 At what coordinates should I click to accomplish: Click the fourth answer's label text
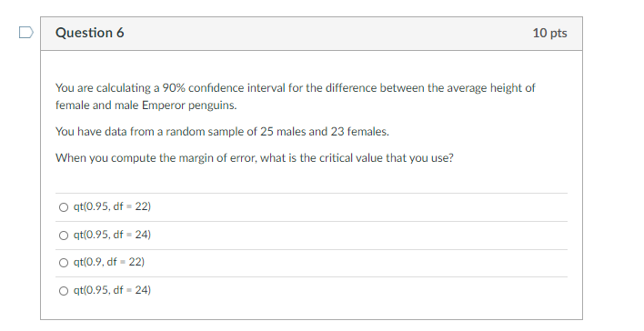[x=112, y=290]
